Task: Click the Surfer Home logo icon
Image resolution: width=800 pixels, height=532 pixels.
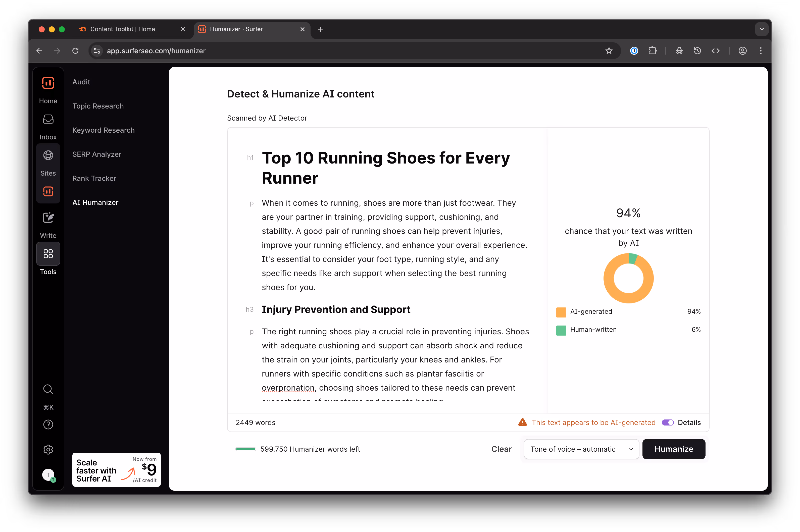Action: tap(48, 83)
